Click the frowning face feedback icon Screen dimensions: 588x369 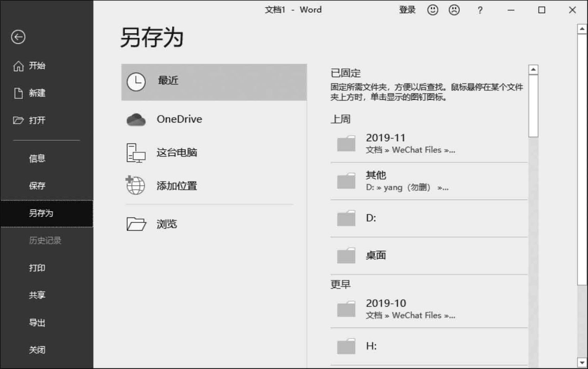[454, 10]
